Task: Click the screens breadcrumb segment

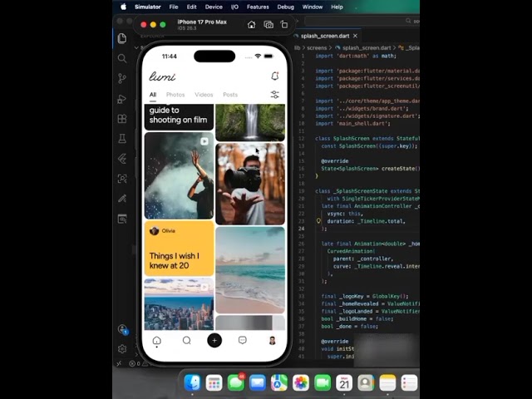Action: 317,48
